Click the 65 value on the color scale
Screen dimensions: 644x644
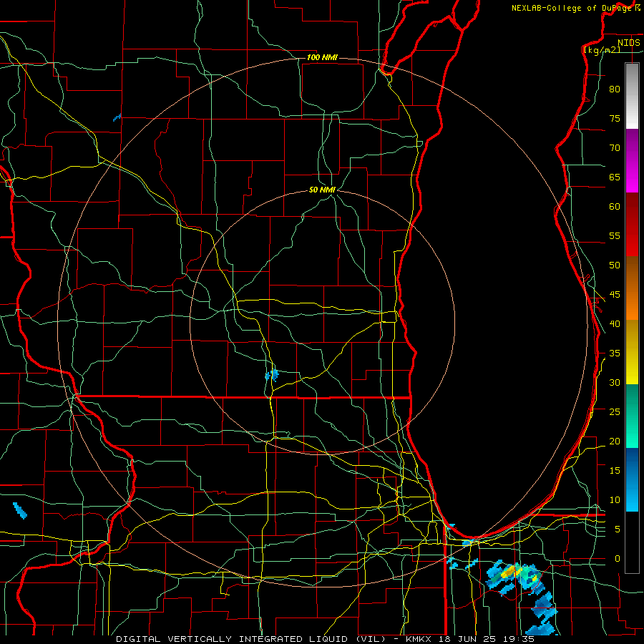point(615,177)
